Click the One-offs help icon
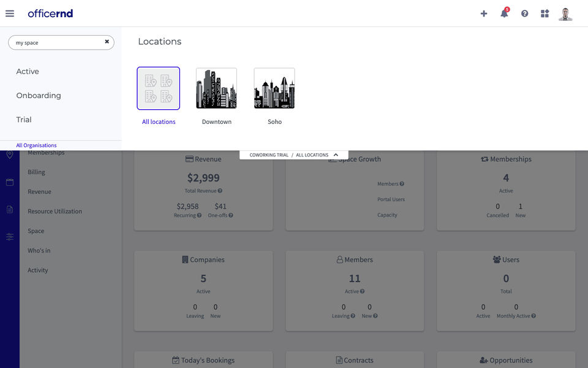The width and height of the screenshot is (588, 368). click(231, 215)
